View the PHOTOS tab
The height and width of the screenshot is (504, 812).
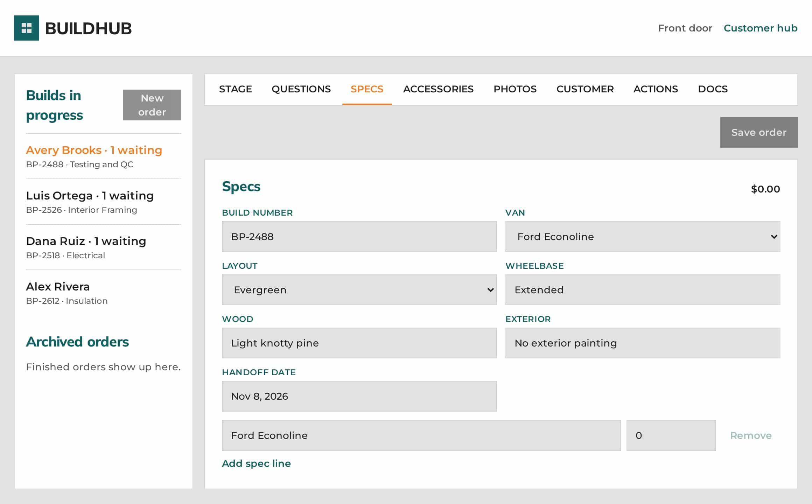pos(515,89)
